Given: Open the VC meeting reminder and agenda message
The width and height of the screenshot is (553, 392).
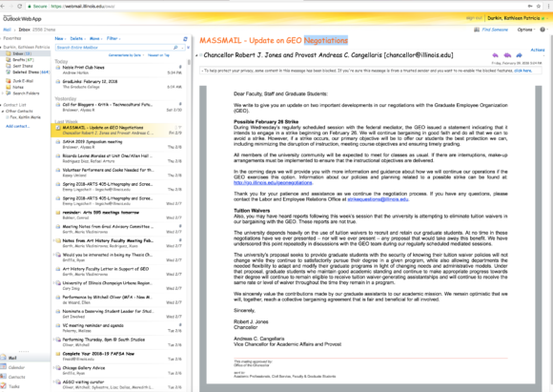Looking at the screenshot, I should click(x=119, y=328).
